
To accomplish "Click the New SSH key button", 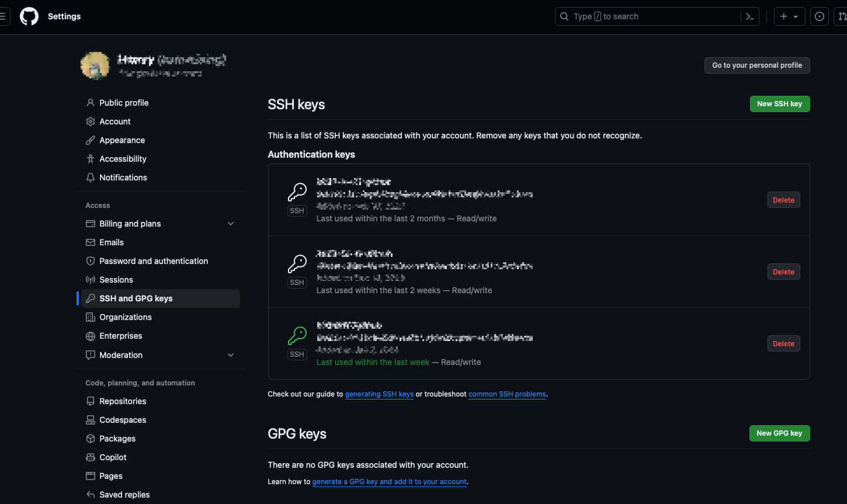I will 779,104.
